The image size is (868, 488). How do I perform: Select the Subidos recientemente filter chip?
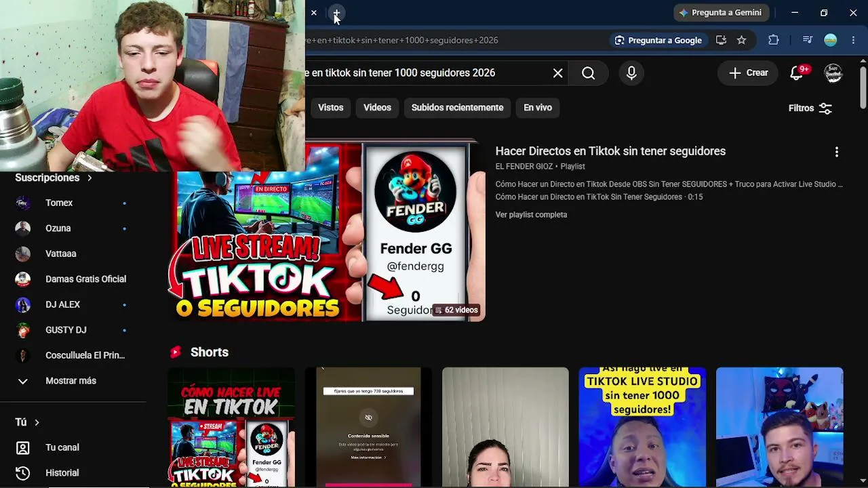[x=457, y=108]
